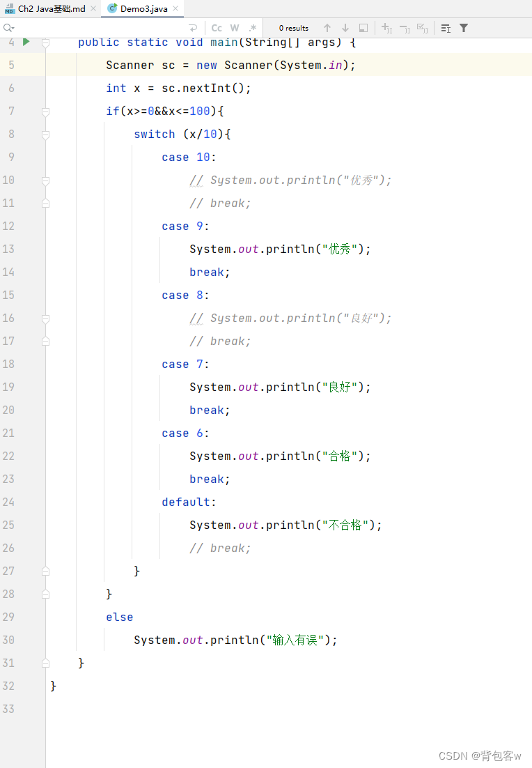Viewport: 532px width, 768px height.
Task: Open search results in Find window
Action: 363,28
